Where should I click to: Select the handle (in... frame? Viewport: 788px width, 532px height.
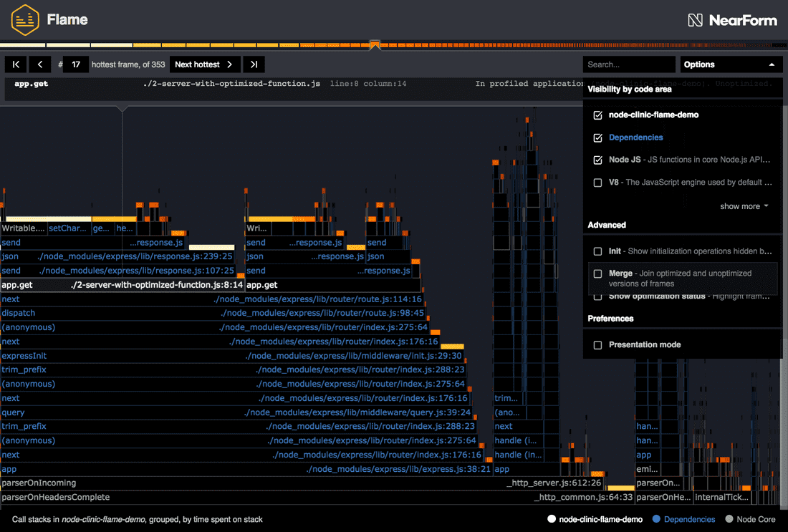coord(518,455)
